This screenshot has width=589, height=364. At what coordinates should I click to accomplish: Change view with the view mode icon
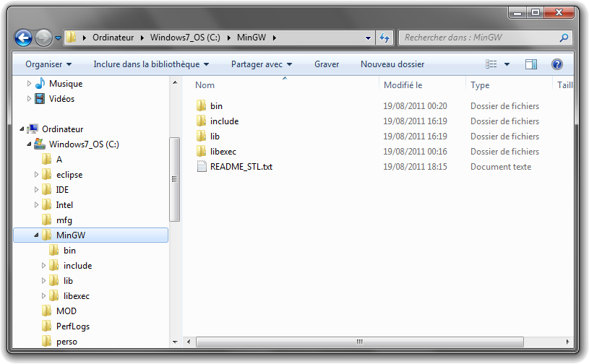point(491,64)
